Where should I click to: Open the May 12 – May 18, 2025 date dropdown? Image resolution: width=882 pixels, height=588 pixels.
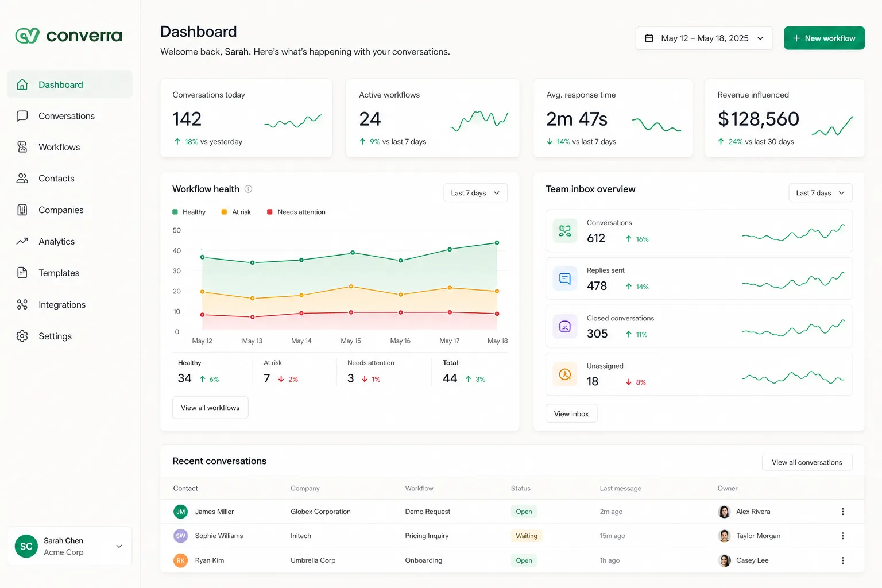click(x=704, y=38)
